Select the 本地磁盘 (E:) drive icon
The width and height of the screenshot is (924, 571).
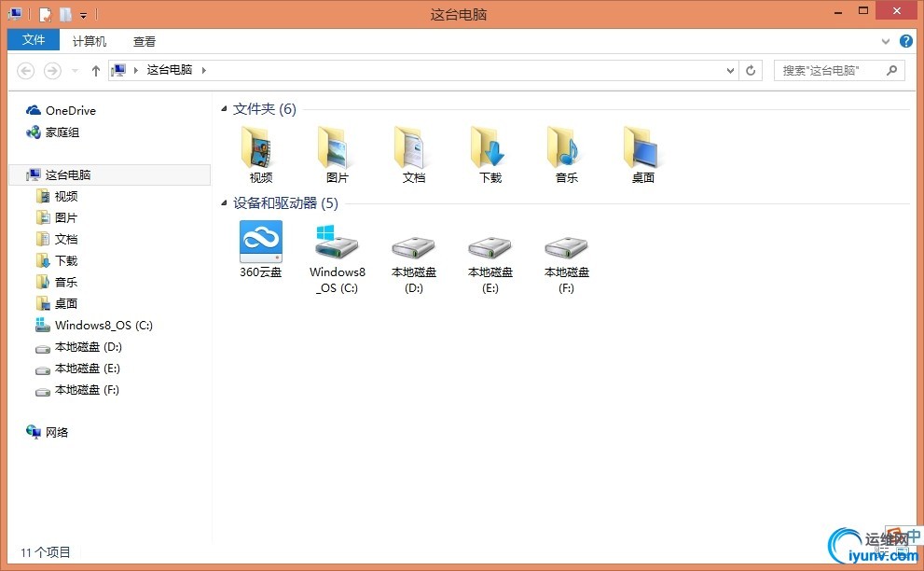click(x=490, y=247)
